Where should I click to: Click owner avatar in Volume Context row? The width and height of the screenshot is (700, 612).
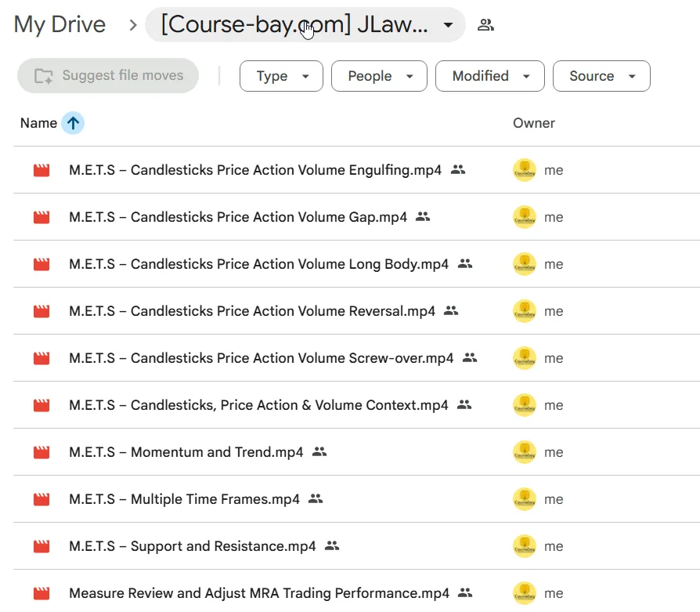coord(525,405)
